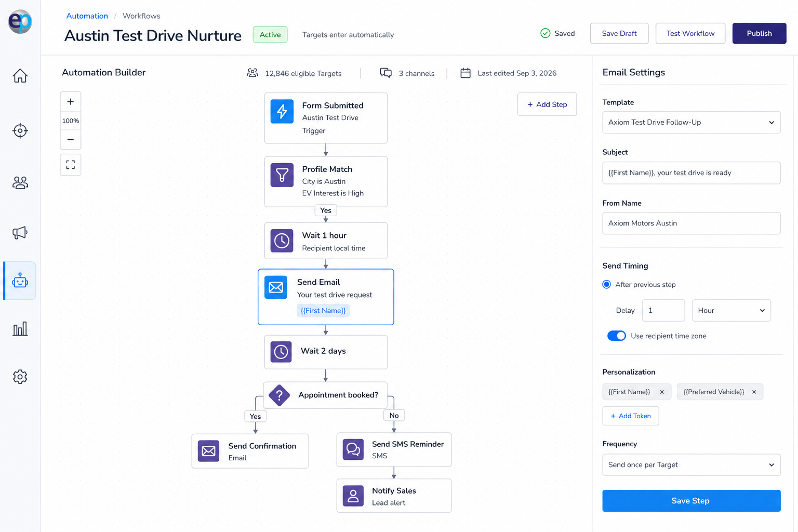Select the Send SMS Reminder chat icon
Screen dimensions: 798x532
[353, 449]
